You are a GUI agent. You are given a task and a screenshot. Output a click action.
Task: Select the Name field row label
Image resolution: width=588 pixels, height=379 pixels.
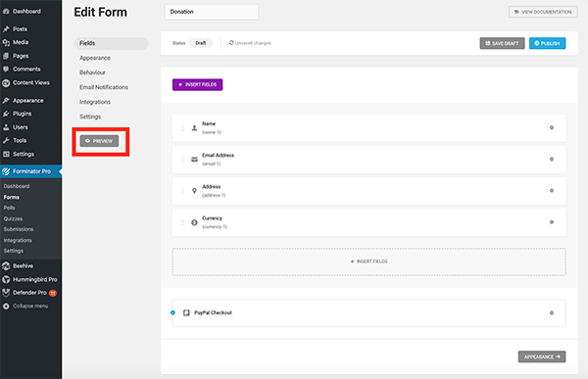click(209, 123)
